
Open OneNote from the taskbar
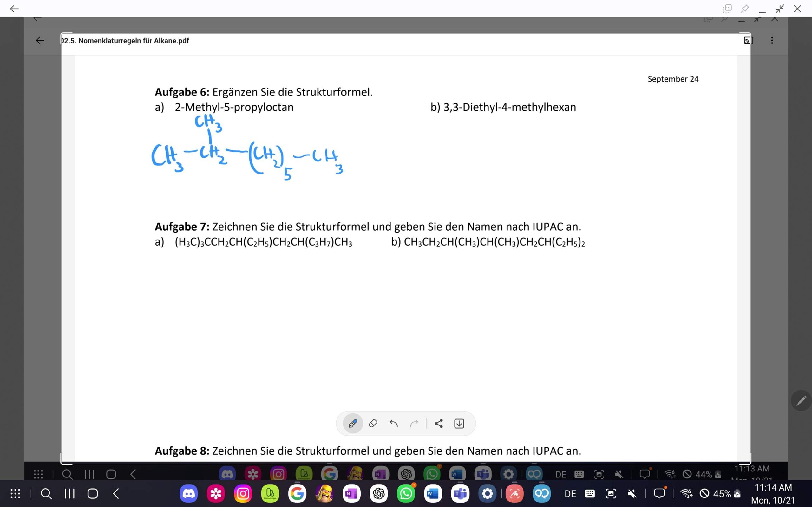351,493
